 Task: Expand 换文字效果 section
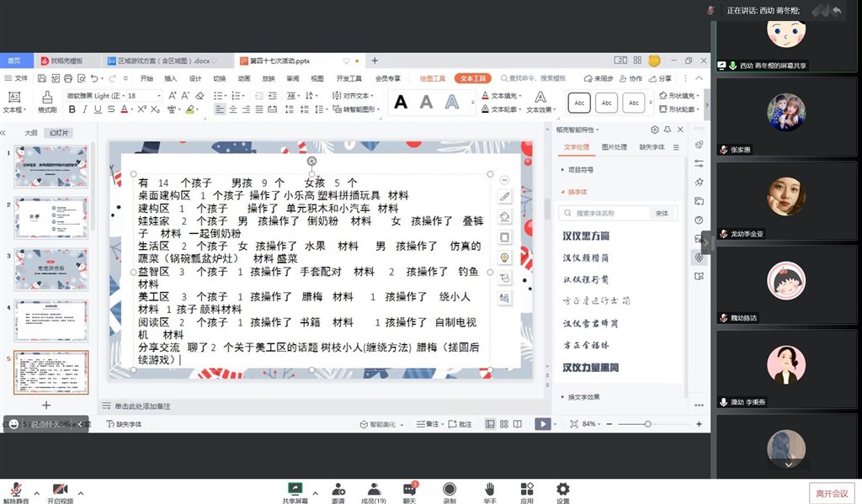(x=580, y=397)
